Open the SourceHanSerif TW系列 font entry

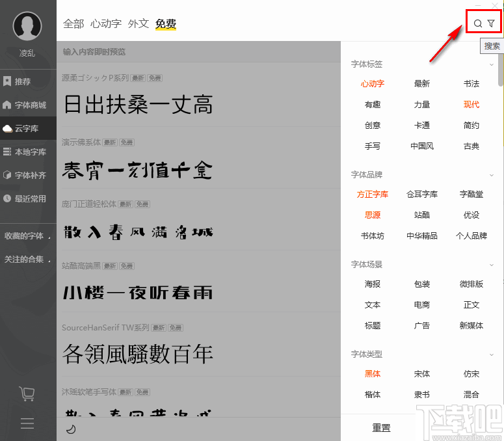[198, 345]
